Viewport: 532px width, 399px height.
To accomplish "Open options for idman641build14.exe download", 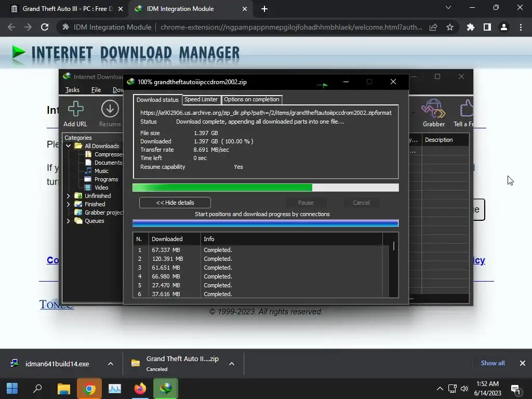I will tap(111, 364).
